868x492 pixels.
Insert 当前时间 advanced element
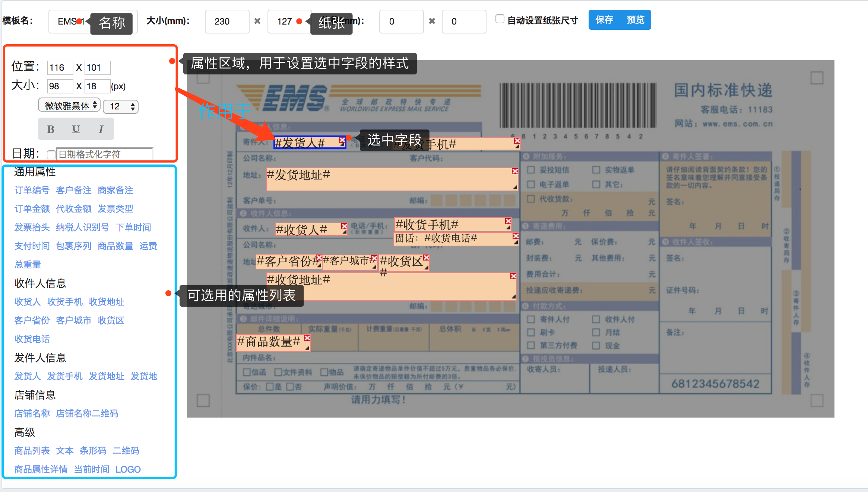coord(92,469)
